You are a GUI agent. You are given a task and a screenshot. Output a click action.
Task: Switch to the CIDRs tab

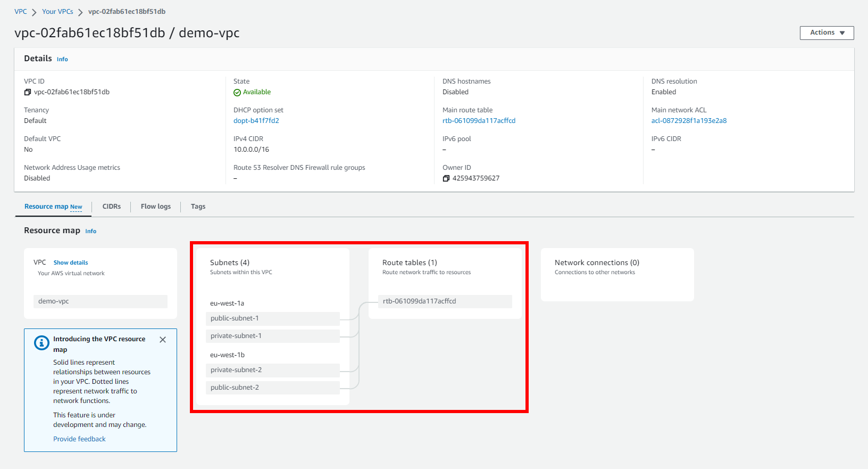(x=112, y=207)
